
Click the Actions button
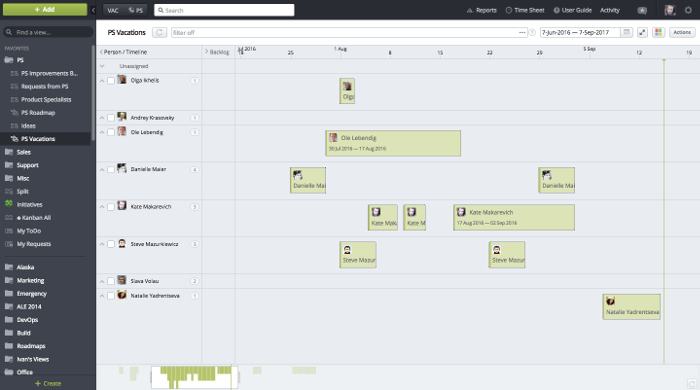(682, 32)
